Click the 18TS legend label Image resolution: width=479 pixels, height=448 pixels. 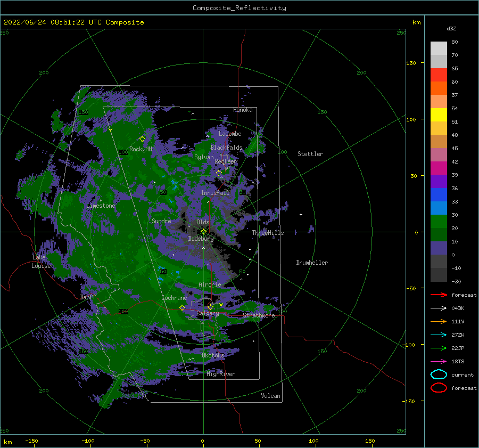458,362
